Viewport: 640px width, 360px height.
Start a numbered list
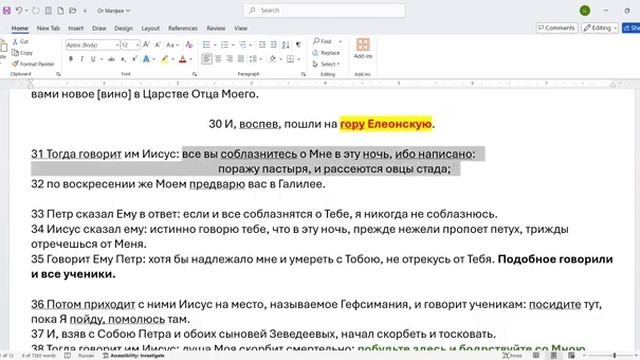pyautogui.click(x=224, y=44)
